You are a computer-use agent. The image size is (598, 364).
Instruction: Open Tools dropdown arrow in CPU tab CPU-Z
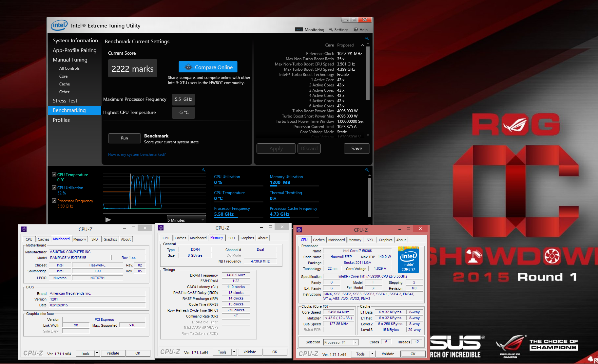(372, 354)
